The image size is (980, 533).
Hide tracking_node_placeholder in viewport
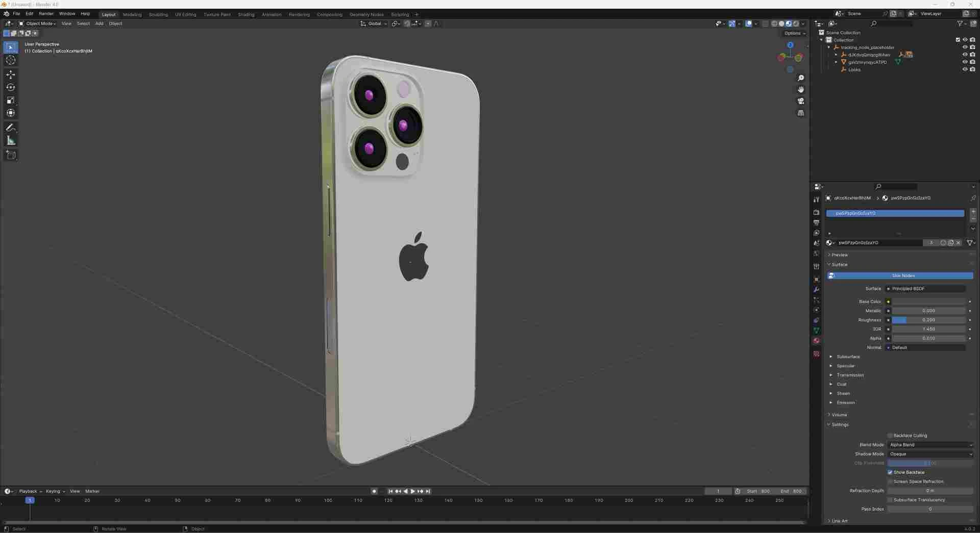pos(965,47)
